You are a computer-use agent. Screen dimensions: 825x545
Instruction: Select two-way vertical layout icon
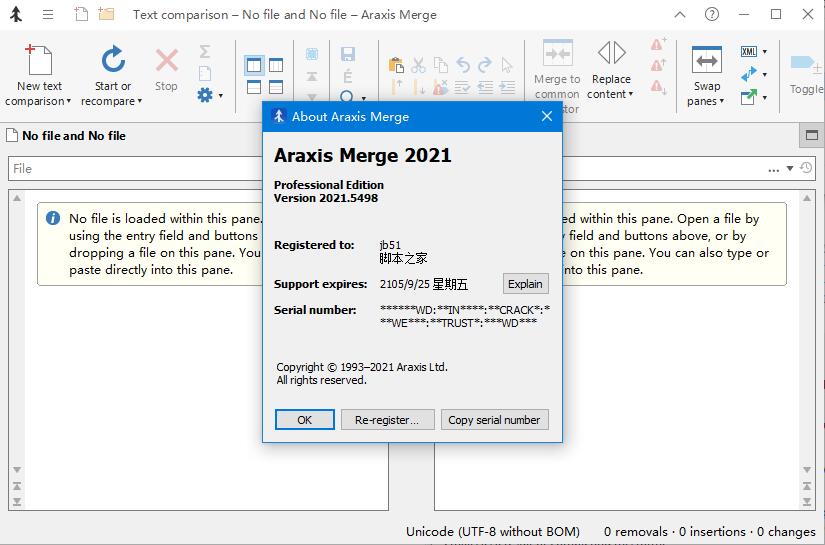point(254,65)
